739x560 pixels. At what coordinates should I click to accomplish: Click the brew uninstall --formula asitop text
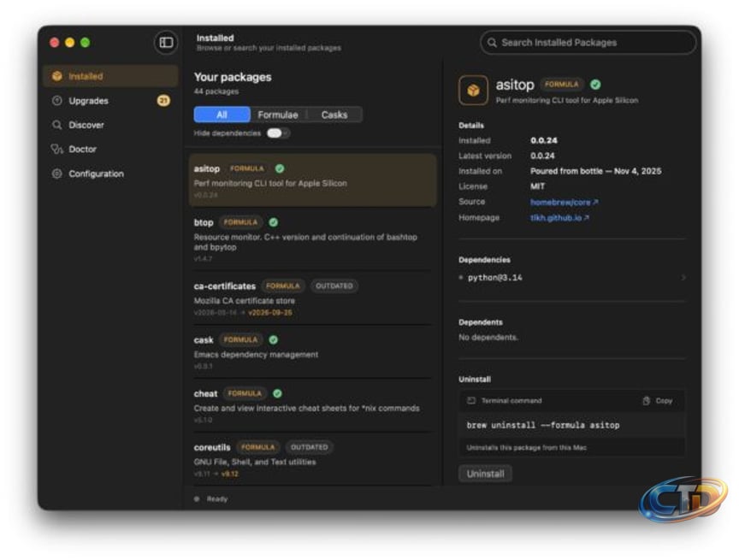[x=543, y=425]
